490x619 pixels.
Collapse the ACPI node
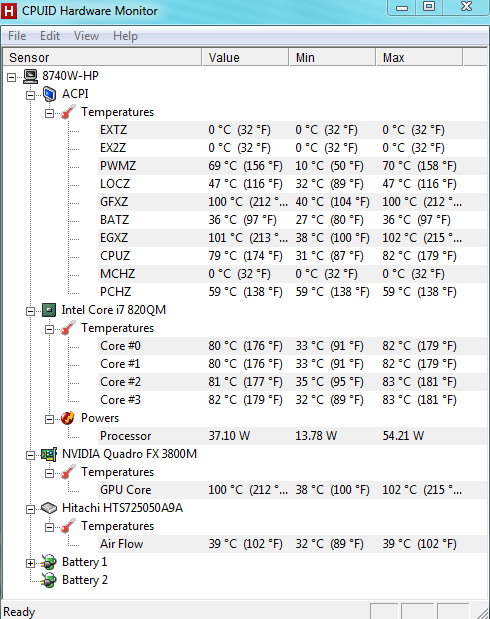(x=30, y=95)
